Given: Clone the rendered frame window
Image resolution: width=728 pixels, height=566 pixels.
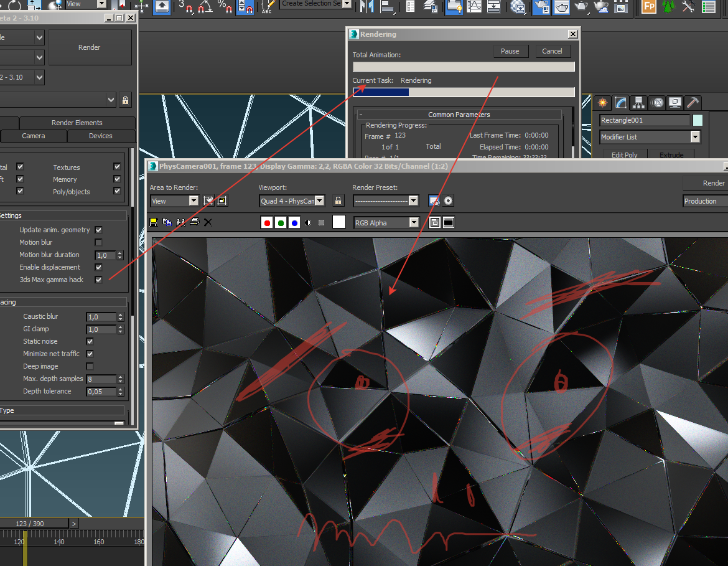Looking at the screenshot, I should [180, 222].
